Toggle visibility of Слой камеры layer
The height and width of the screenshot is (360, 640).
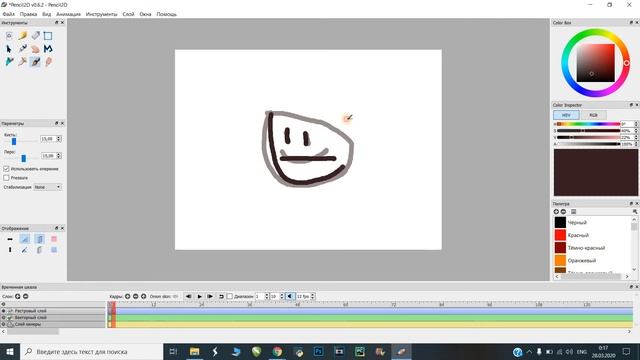point(4,324)
